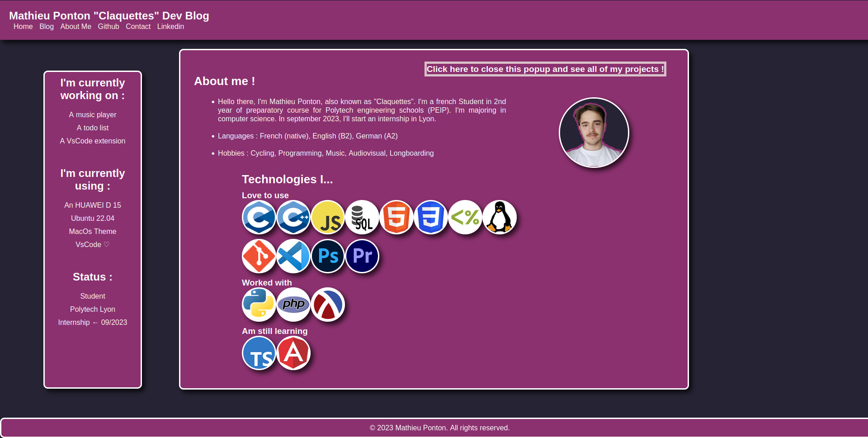Click the C language icon
Screen dimensions: 868x438
tap(259, 217)
